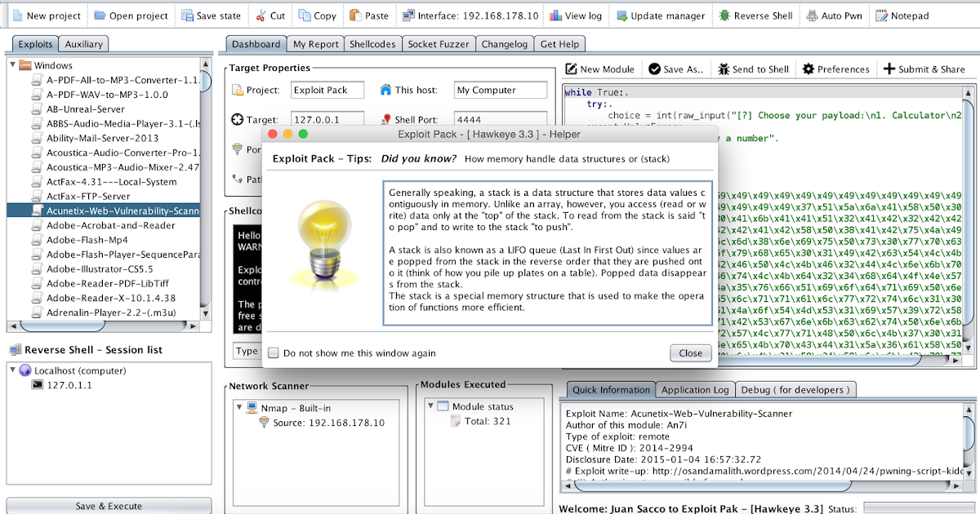Open Preferences gear icon
The height and width of the screenshot is (514, 980).
[x=808, y=69]
